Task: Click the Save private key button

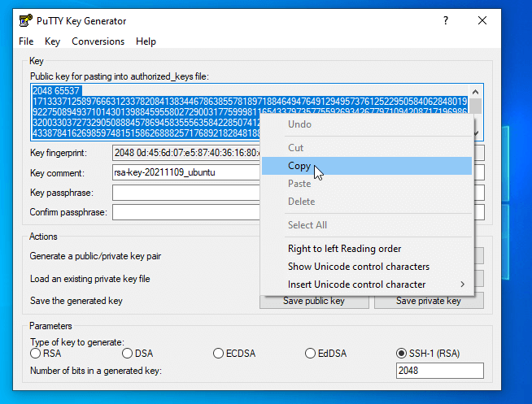Action: point(429,301)
